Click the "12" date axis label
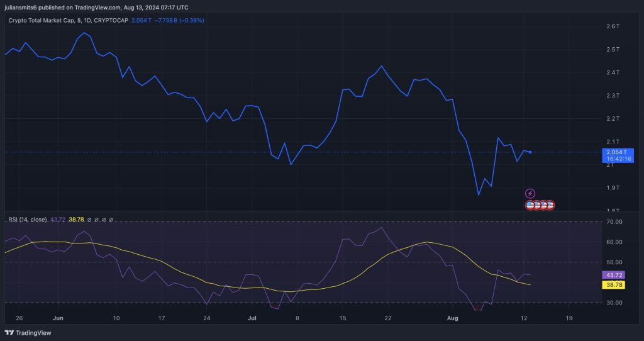The height and width of the screenshot is (341, 644). (523, 318)
